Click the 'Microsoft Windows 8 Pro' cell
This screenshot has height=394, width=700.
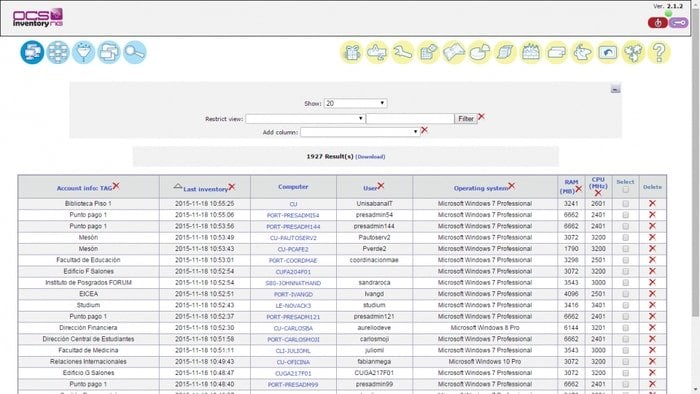(x=484, y=328)
